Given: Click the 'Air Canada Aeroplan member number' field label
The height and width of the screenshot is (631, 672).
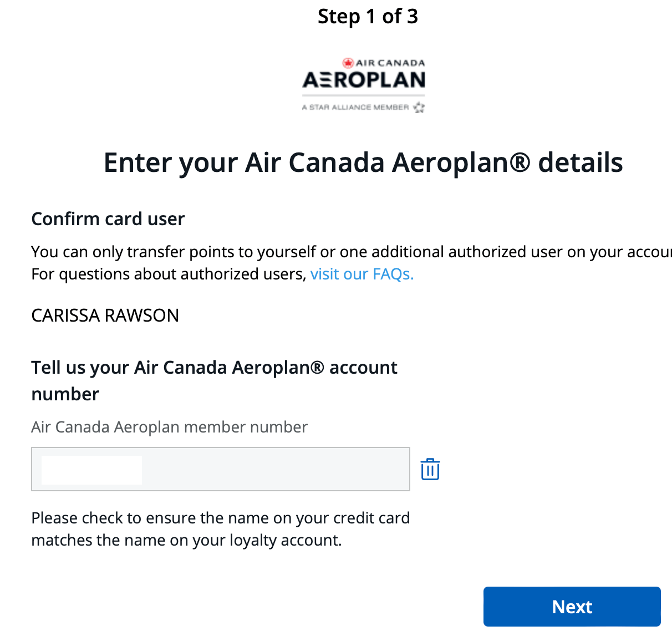Looking at the screenshot, I should coord(169,427).
